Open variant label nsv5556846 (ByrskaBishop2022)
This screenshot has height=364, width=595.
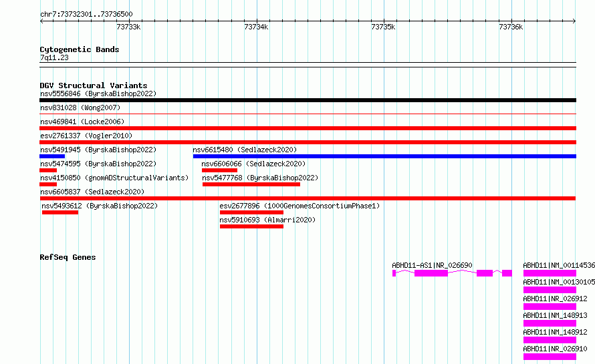click(98, 94)
